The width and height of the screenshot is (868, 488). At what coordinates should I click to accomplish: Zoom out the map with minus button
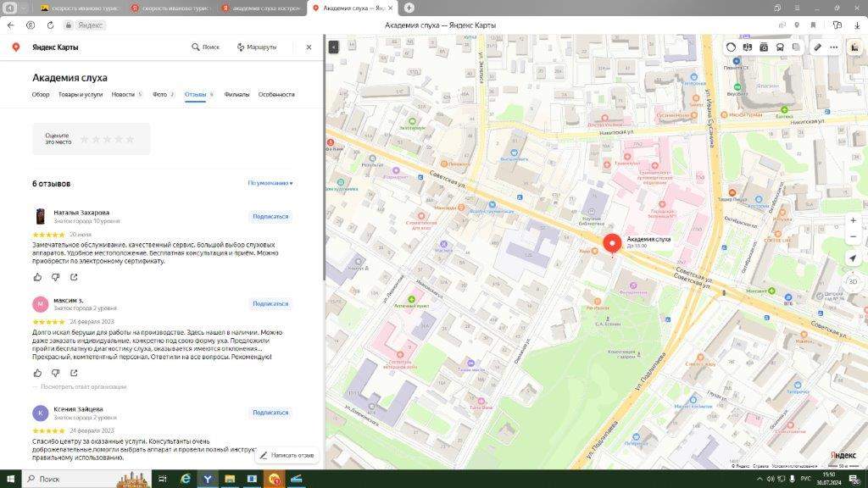coord(853,236)
